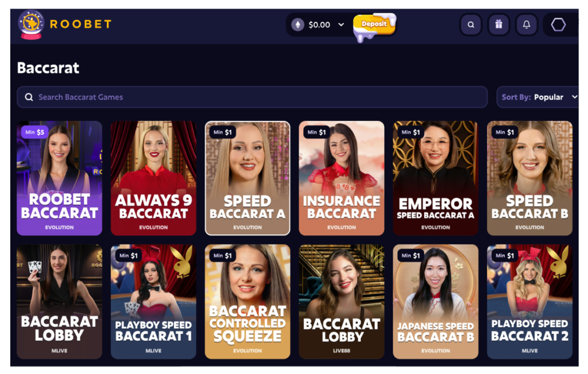Open the notifications bell icon
Viewport: 588px width, 374px height.
coord(527,25)
